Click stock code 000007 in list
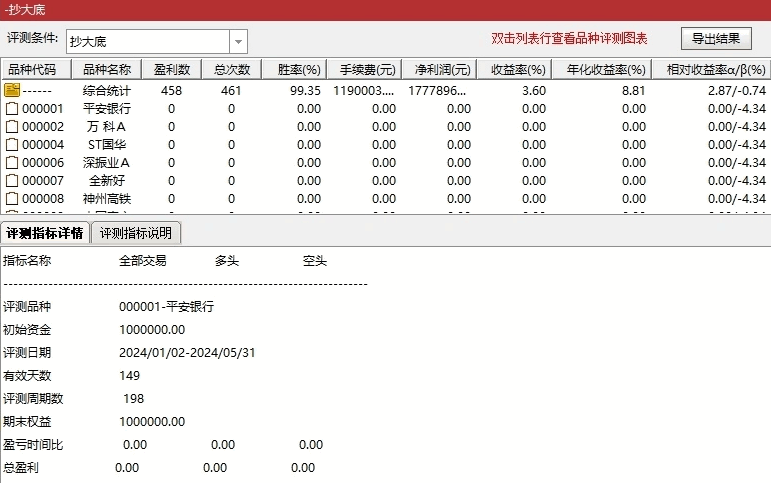Viewport: 771px width, 483px height. [43, 181]
